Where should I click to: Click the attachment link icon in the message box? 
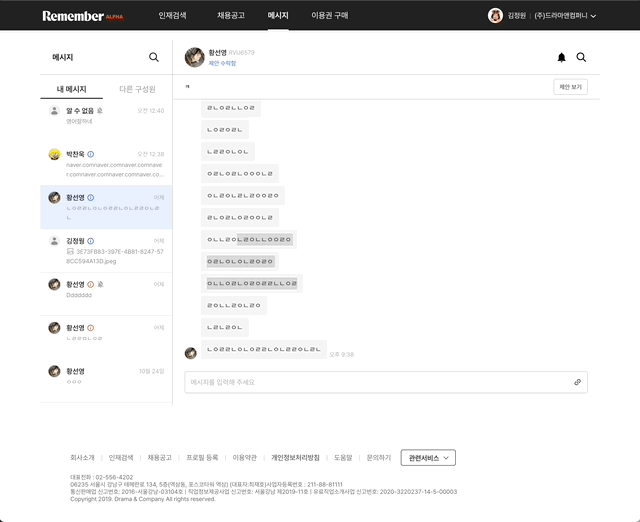[577, 382]
